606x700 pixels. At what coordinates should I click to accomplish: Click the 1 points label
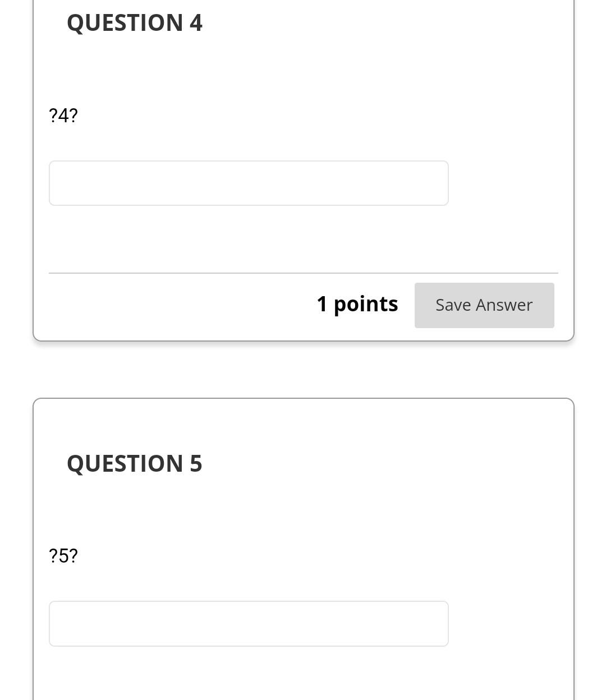[x=357, y=303]
